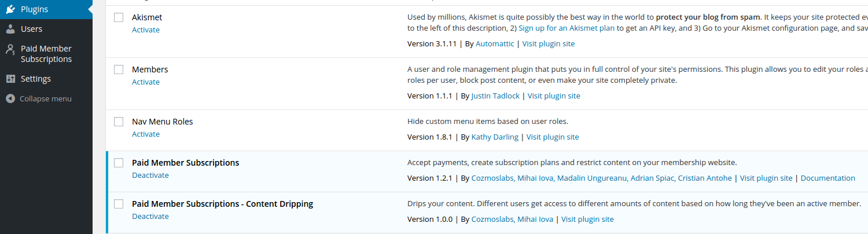The width and height of the screenshot is (868, 234).
Task: Click the Version 3.1.11 text
Action: pos(433,44)
